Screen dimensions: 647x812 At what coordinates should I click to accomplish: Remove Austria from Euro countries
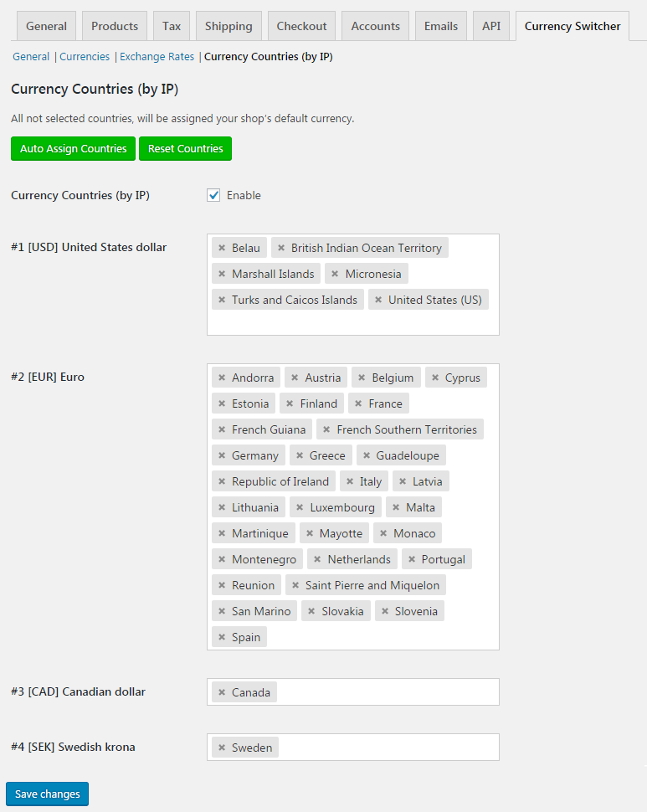point(295,378)
